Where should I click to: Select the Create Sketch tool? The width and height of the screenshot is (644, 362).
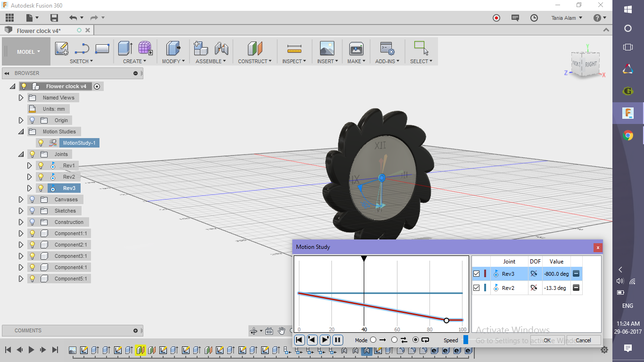coord(62,49)
